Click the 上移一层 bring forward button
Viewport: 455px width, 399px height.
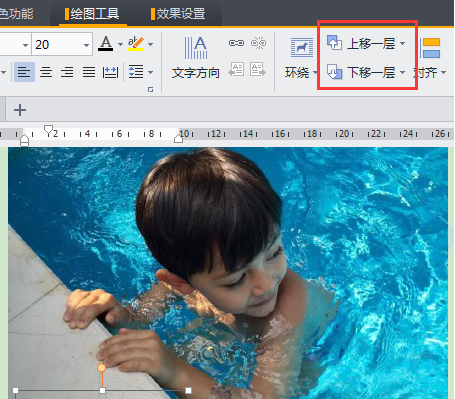pyautogui.click(x=361, y=43)
